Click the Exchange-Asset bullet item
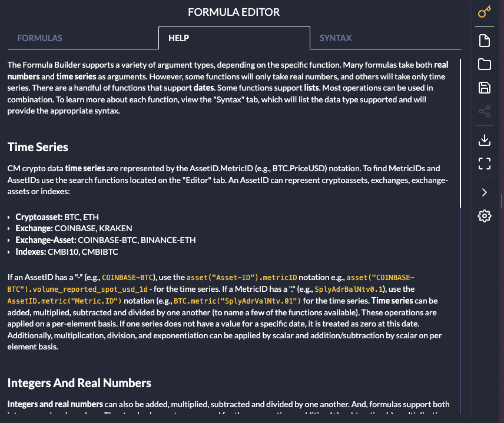This screenshot has height=423, width=504. (105, 240)
